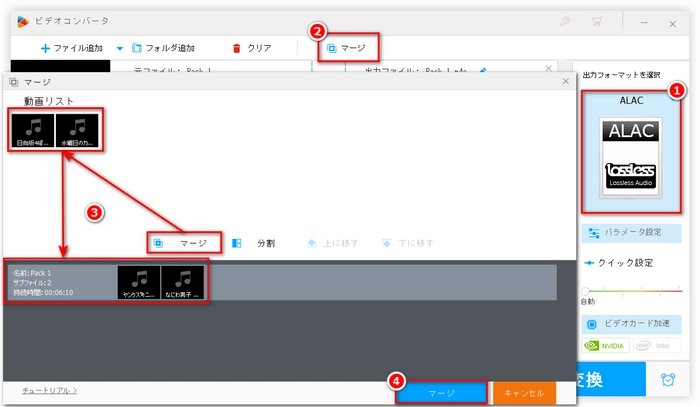
Task: Click the Intel acceleration badge
Action: (657, 347)
